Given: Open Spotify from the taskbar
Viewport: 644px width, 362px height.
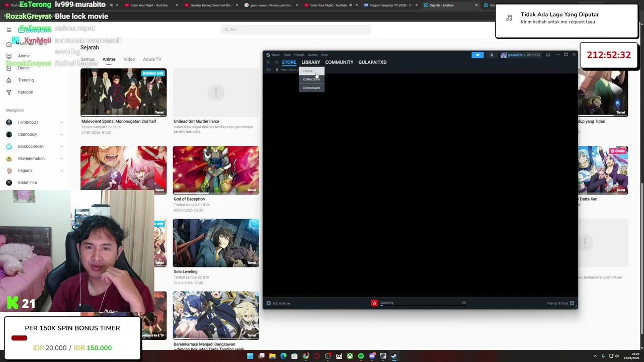Looking at the screenshot, I should [x=361, y=356].
